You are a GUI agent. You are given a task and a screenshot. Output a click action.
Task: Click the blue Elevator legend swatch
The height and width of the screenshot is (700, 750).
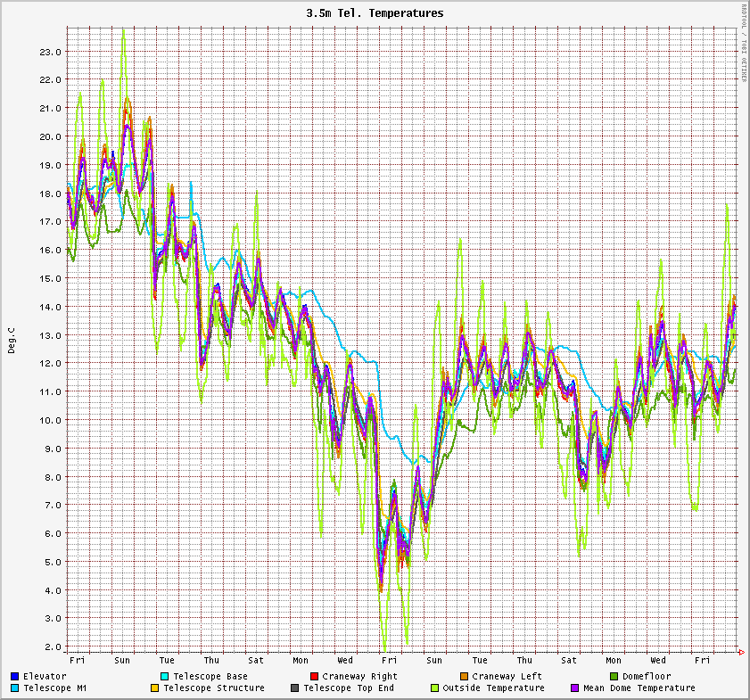15,677
